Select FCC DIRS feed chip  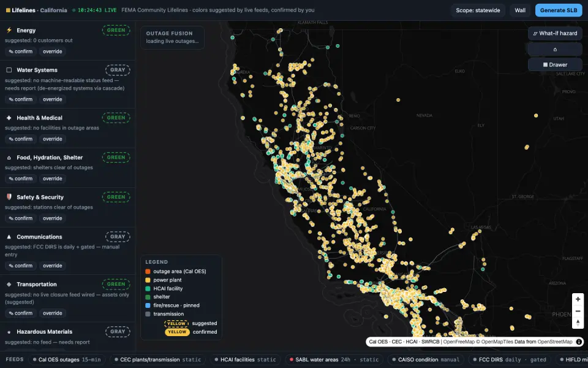pos(509,359)
